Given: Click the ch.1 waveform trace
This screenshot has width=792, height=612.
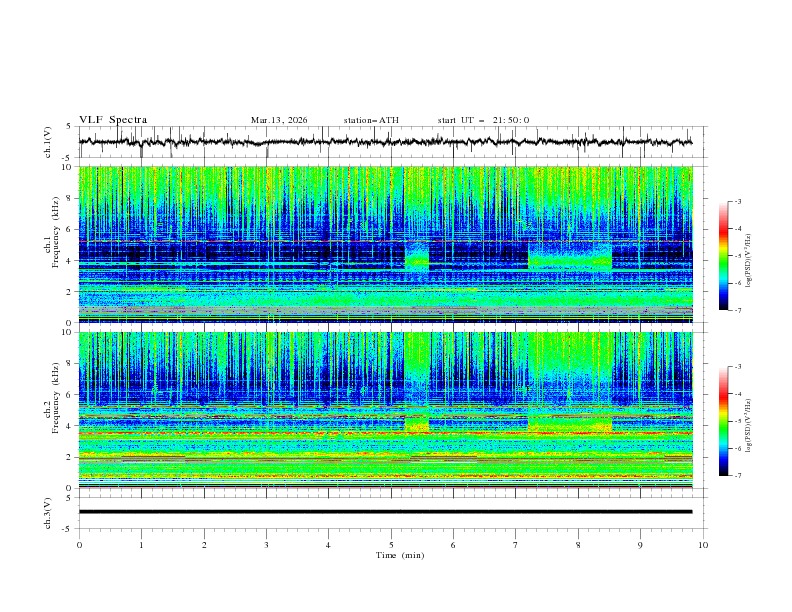Looking at the screenshot, I should click(385, 142).
